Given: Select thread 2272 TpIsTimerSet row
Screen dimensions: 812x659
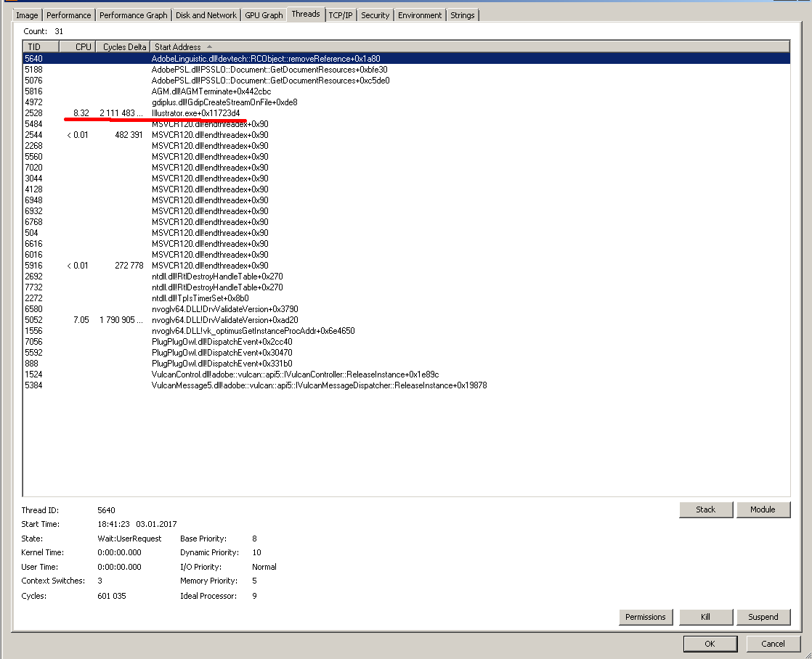Looking at the screenshot, I should click(407, 298).
